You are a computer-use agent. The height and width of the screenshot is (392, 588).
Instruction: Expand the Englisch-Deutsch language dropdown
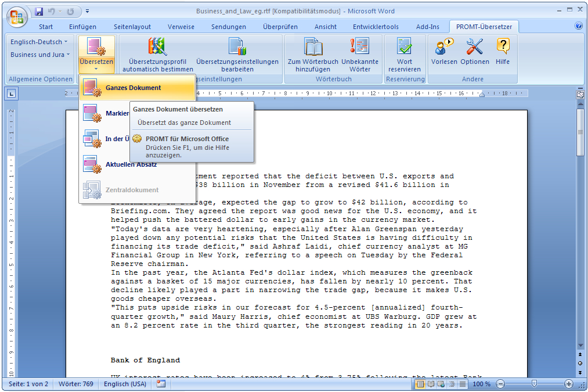[x=39, y=42]
